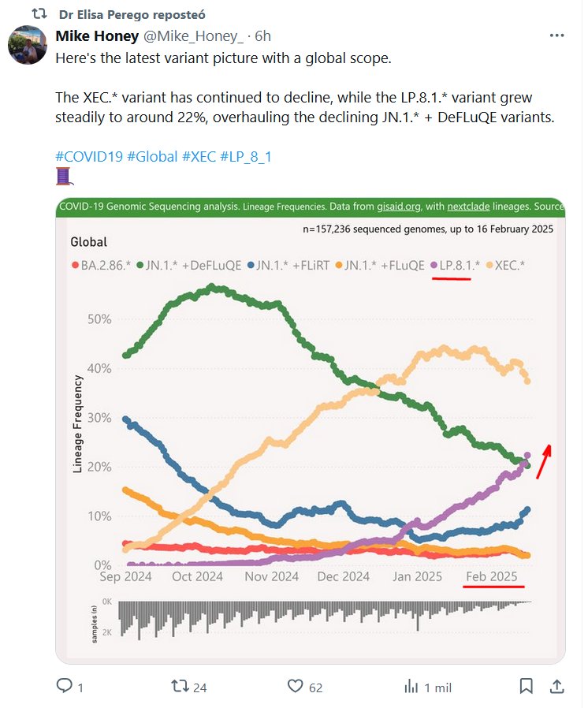The height and width of the screenshot is (708, 588).
Task: Open the #LP_8_1 hashtag
Action: coord(246,156)
